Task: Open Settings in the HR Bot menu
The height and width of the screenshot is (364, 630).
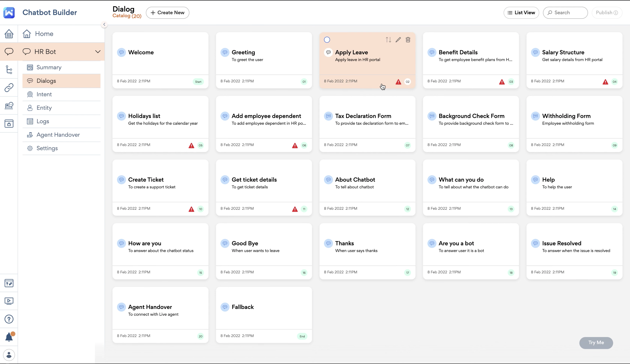Action: (47, 148)
